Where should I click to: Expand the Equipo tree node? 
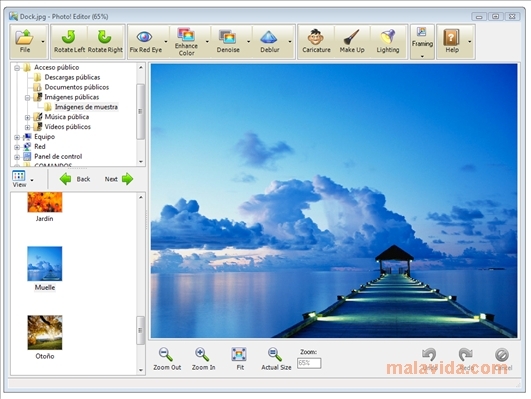click(17, 137)
